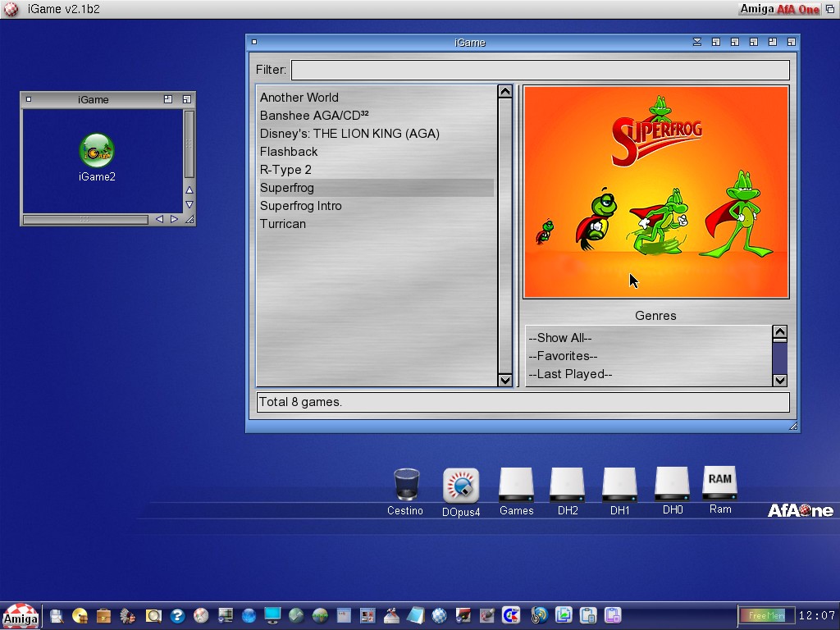Open the Cestino trash icon

click(x=406, y=486)
